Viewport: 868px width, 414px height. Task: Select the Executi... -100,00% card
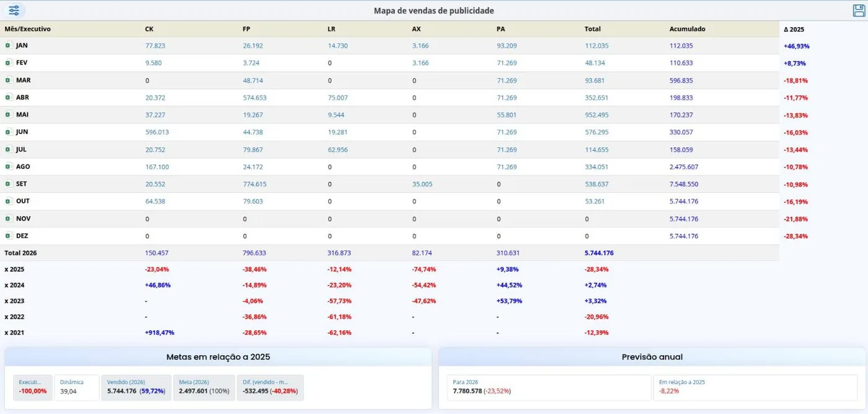click(x=33, y=387)
